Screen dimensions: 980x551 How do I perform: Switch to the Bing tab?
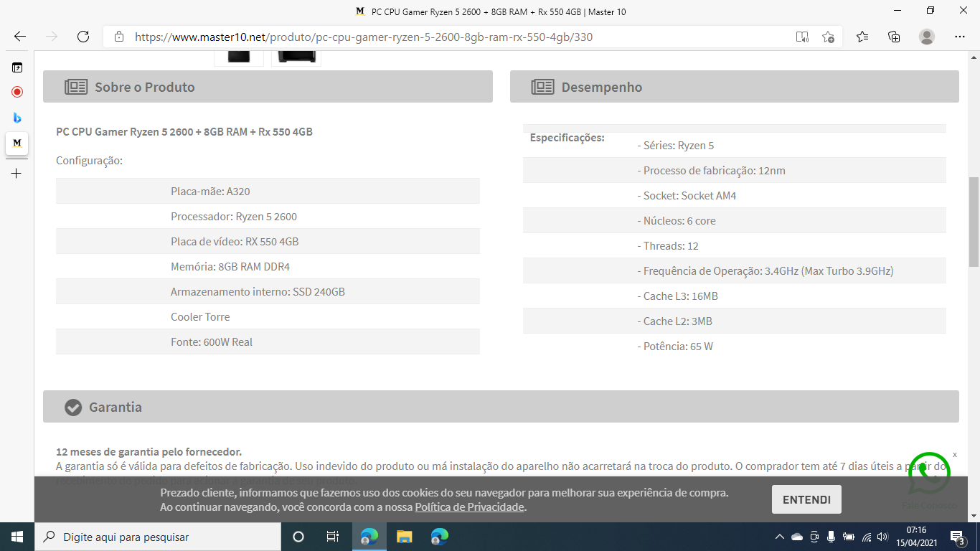click(17, 117)
